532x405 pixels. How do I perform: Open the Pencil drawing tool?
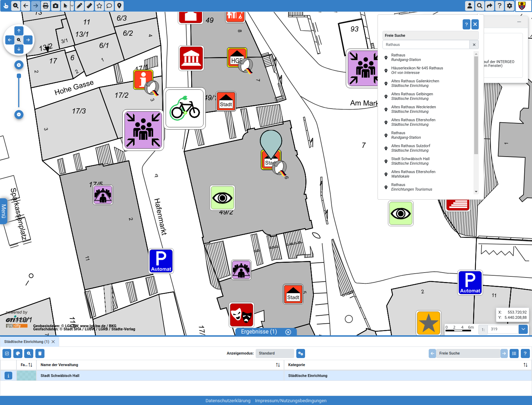click(79, 6)
